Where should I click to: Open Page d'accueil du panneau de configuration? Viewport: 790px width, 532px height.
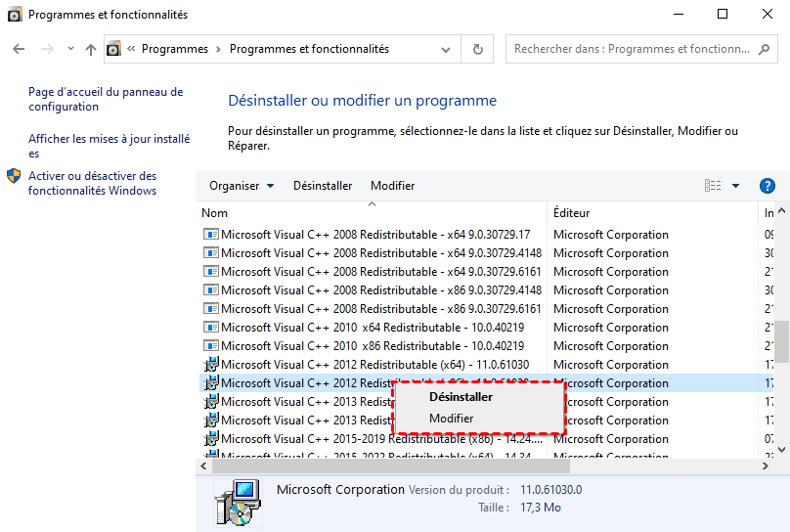(x=106, y=99)
